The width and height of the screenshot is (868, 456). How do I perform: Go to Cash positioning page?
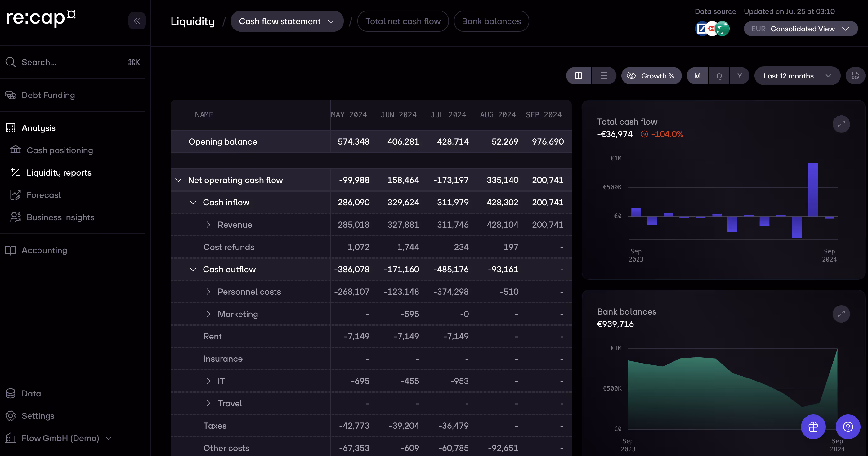(60, 150)
